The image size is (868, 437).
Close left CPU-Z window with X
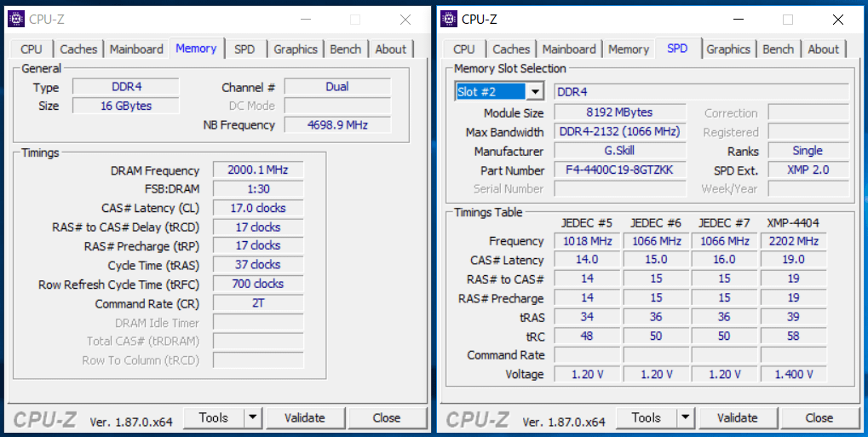tap(405, 20)
